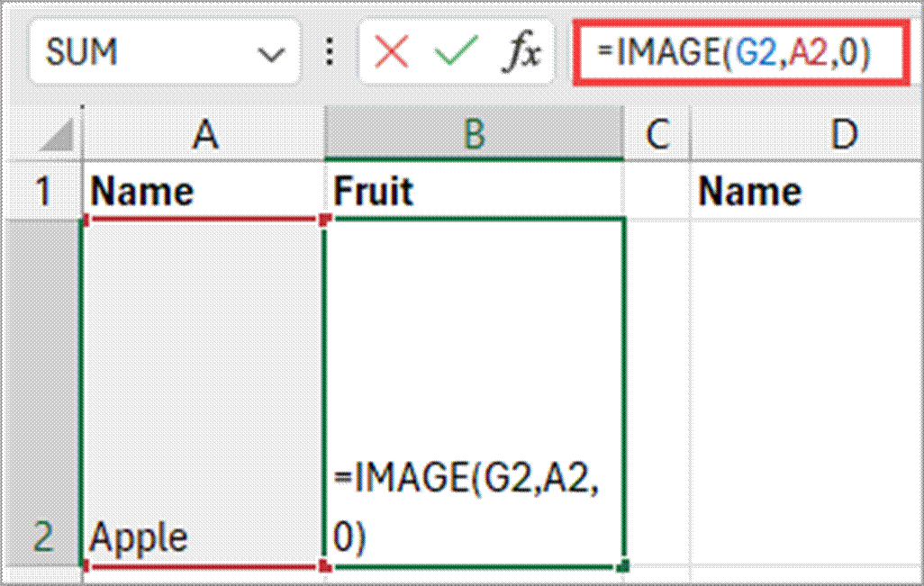Click the vertical dots Name Box resize handle
Viewport: 924px width, 586px height.
coord(331,54)
